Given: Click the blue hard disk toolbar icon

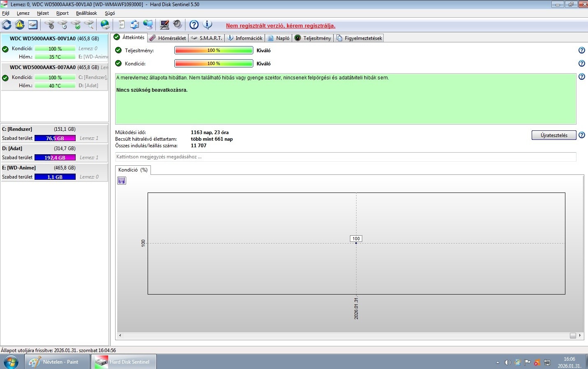Looking at the screenshot, I should click(x=33, y=25).
